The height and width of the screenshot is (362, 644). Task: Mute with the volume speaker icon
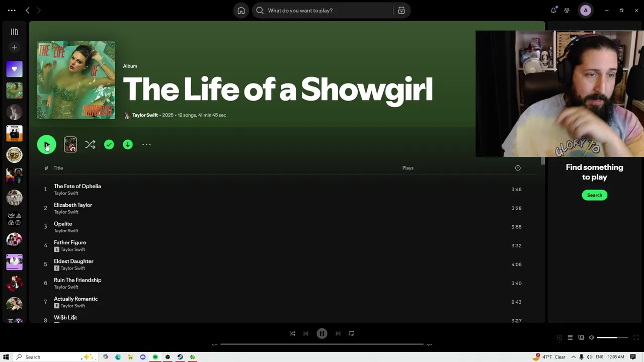(x=592, y=338)
